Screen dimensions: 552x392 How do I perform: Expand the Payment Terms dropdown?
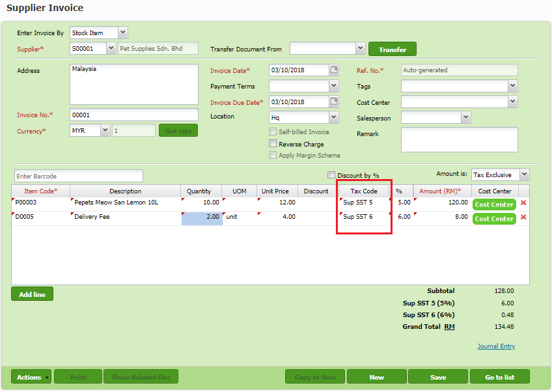pyautogui.click(x=334, y=86)
